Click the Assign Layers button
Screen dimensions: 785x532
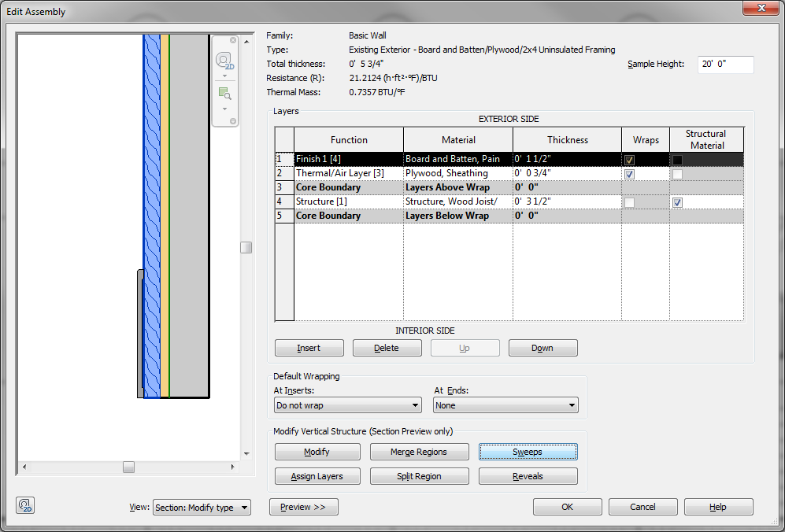pyautogui.click(x=317, y=476)
